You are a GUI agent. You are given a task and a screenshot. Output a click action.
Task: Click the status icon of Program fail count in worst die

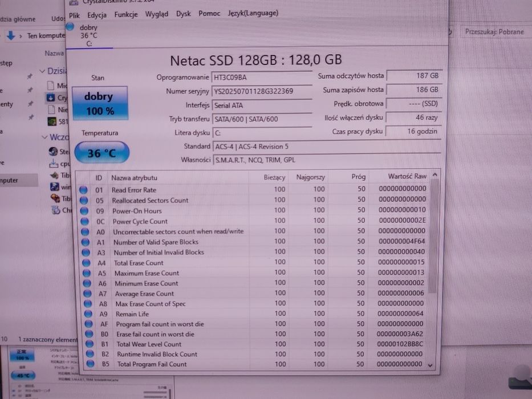coord(88,324)
